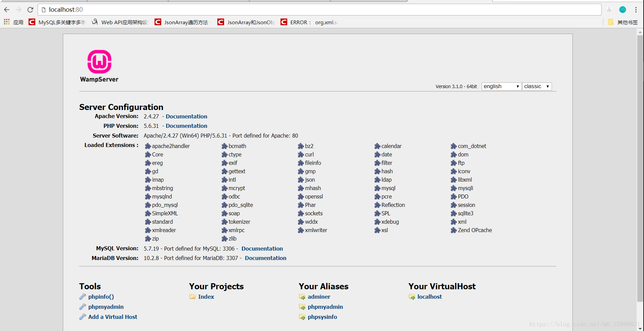Click the puzzle icon next to apache2handler

click(148, 146)
